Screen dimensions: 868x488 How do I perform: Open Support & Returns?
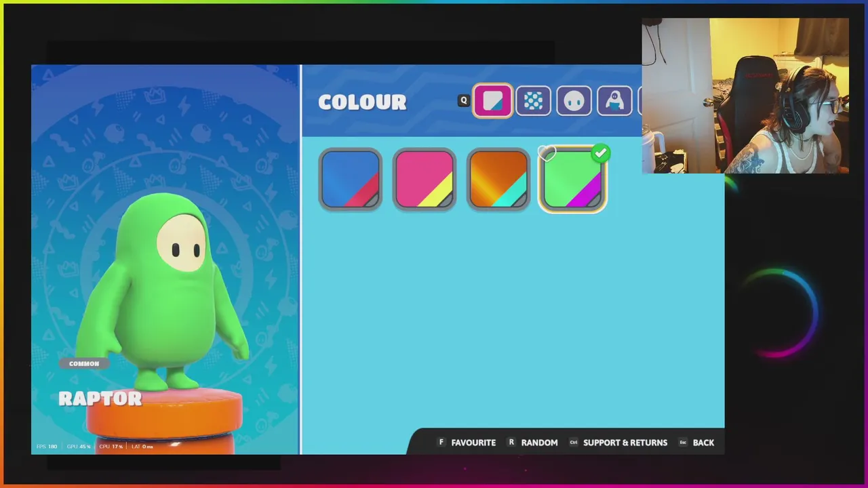coord(618,443)
